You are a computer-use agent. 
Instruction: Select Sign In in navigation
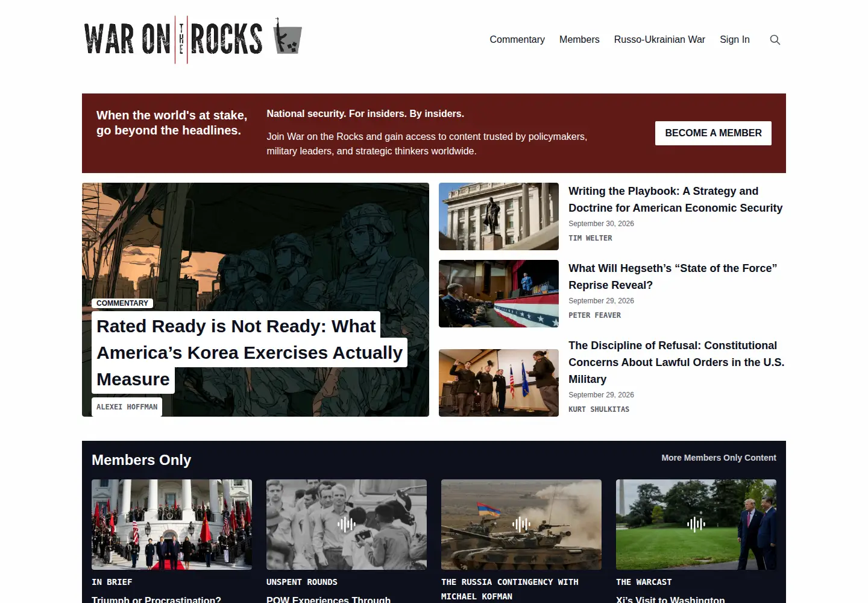pos(735,39)
